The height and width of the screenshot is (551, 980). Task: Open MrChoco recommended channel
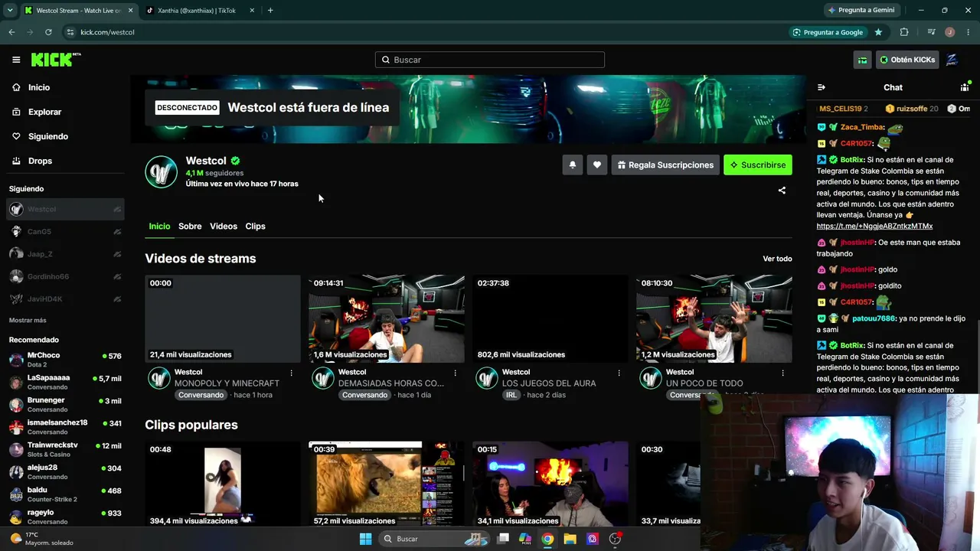pyautogui.click(x=65, y=360)
